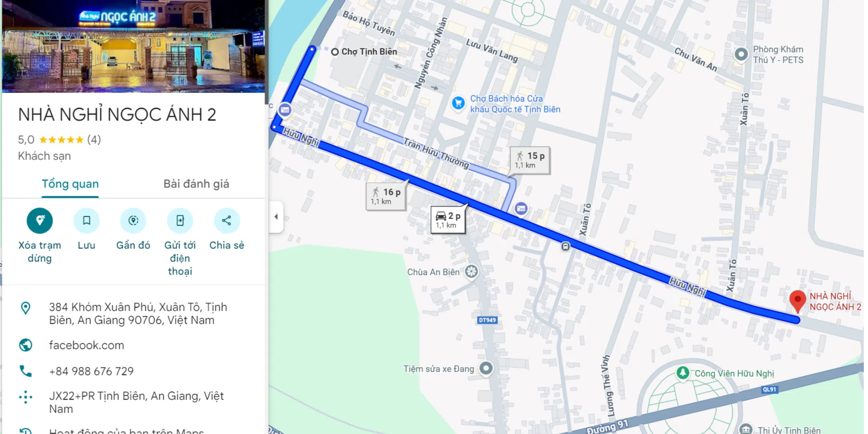Select the 2 p driving route label
Screen dimensions: 868x434
click(448, 220)
